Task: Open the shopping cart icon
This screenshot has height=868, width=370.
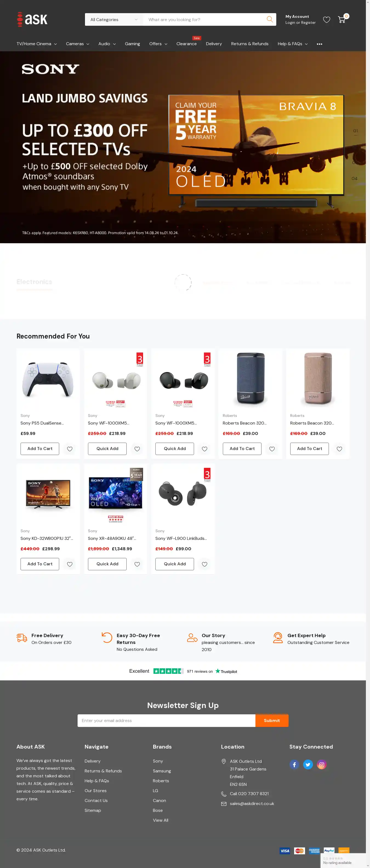Action: (x=342, y=19)
